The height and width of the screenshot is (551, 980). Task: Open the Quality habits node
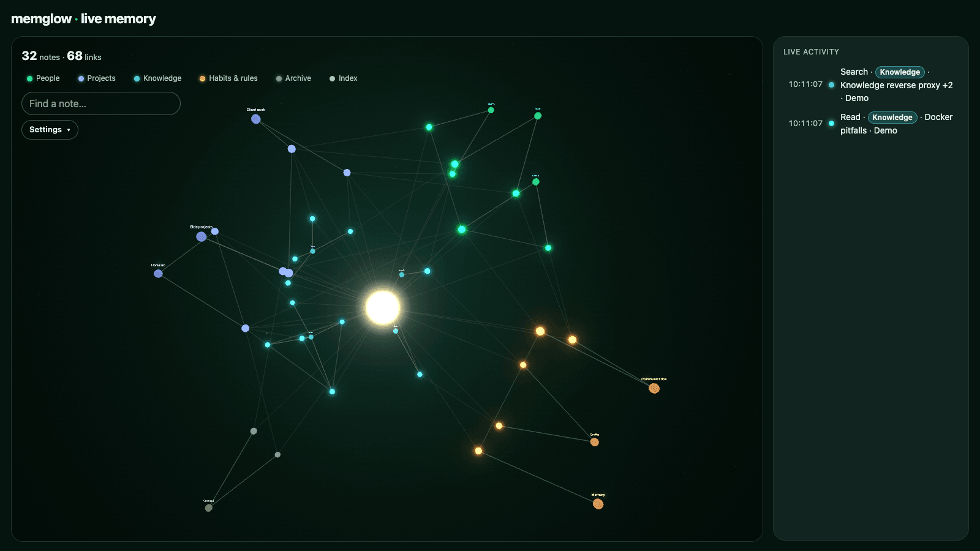(595, 442)
